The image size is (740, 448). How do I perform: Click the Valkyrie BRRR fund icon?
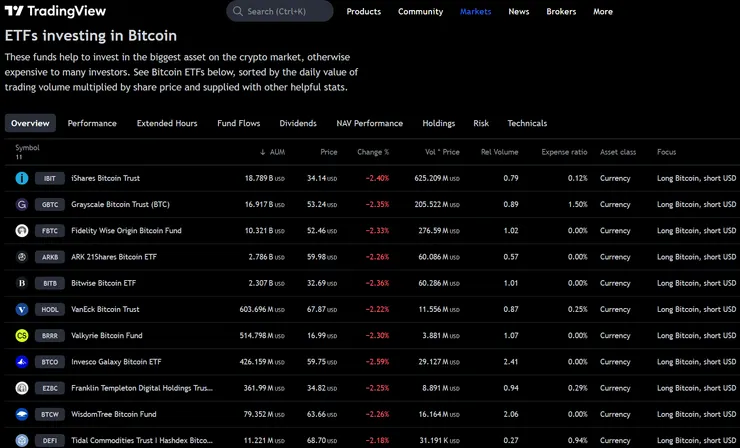pyautogui.click(x=22, y=335)
